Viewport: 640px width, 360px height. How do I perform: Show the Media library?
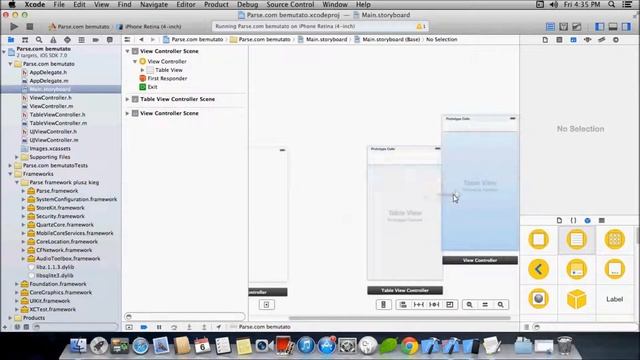[602, 220]
